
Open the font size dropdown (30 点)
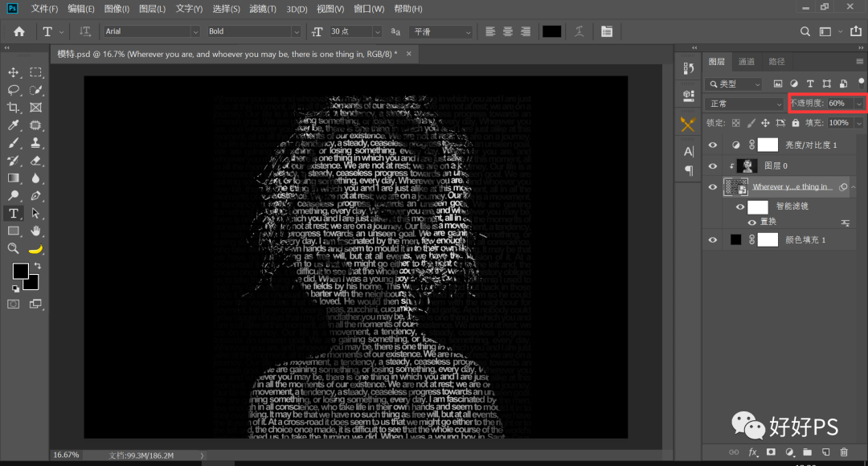378,32
